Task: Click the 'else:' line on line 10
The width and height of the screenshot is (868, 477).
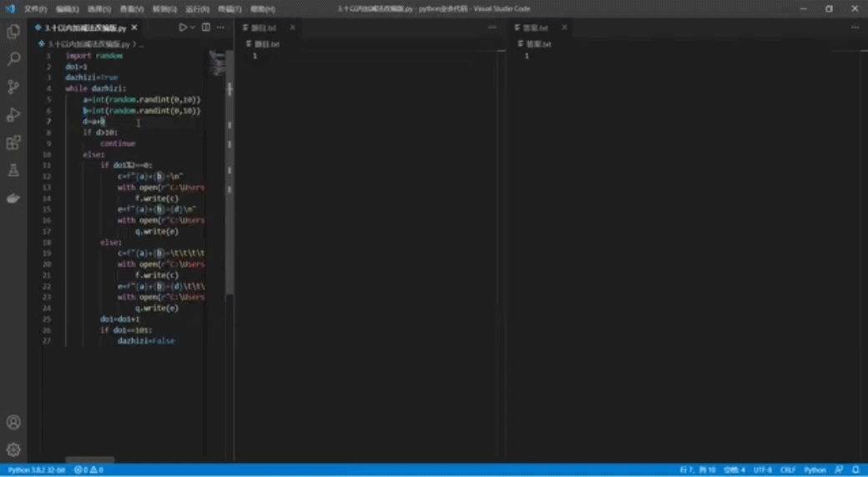Action: tap(93, 154)
